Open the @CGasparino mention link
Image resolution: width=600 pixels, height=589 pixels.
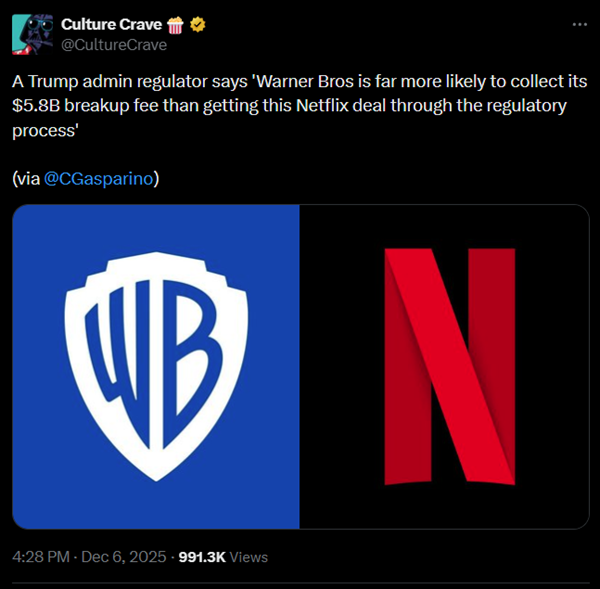click(99, 178)
